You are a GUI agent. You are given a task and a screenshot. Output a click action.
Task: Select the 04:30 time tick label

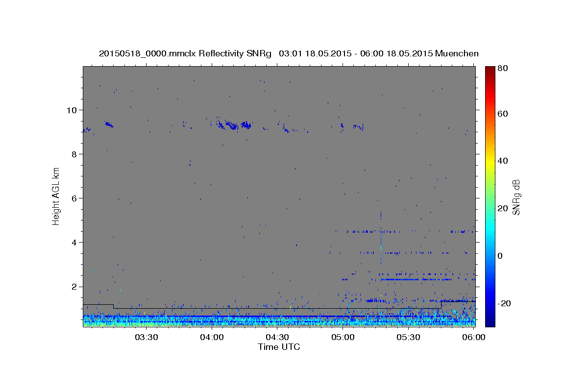[x=277, y=337]
